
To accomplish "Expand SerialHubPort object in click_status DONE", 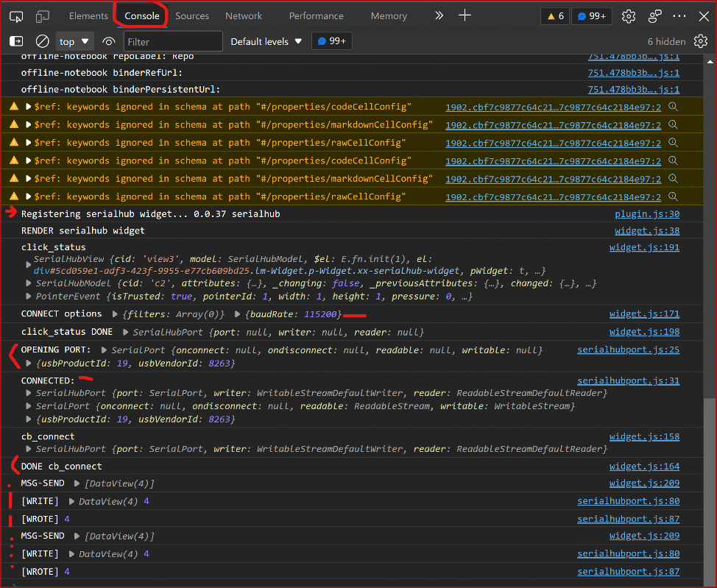I will [x=125, y=332].
